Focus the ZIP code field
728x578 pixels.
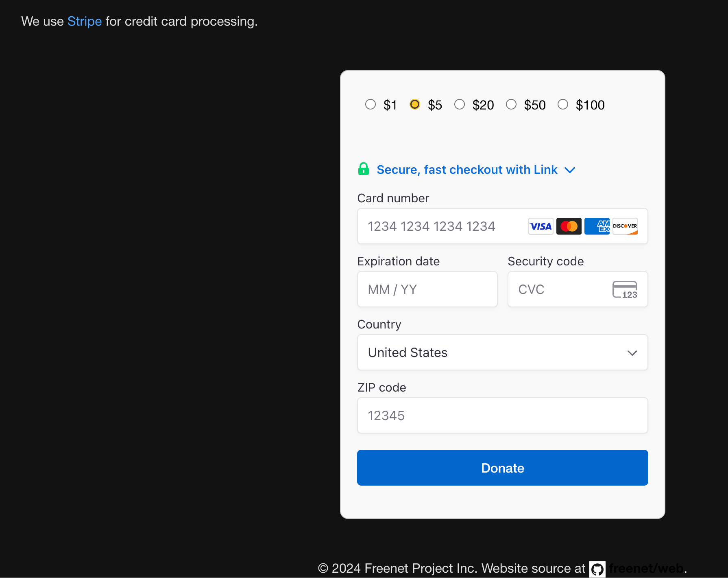pyautogui.click(x=503, y=416)
